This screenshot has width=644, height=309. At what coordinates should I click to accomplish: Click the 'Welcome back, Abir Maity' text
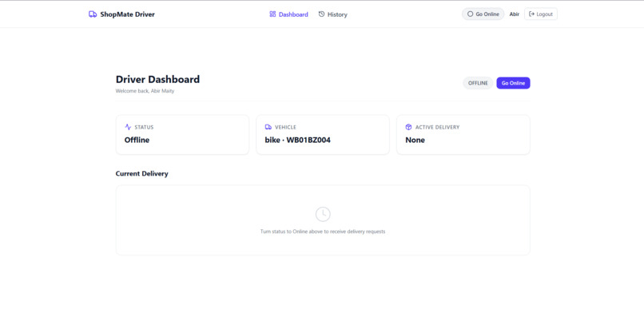(145, 91)
